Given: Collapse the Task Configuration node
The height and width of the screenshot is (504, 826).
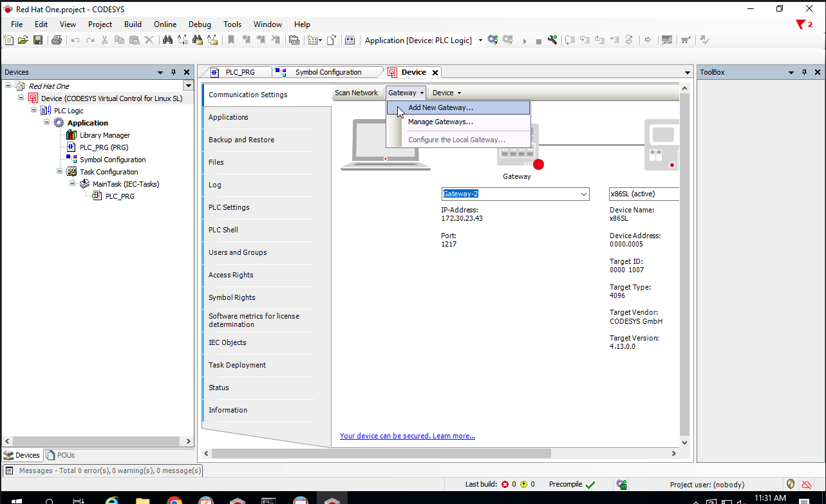Looking at the screenshot, I should (59, 171).
